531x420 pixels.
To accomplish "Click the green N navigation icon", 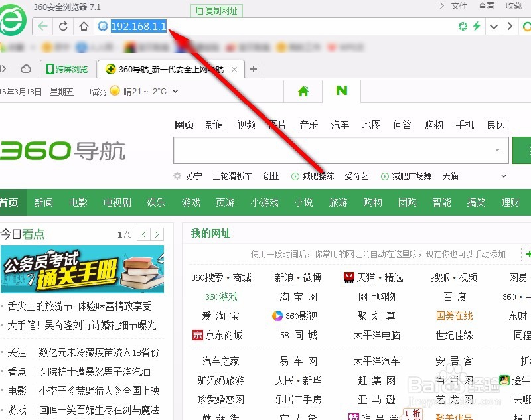I will point(342,90).
